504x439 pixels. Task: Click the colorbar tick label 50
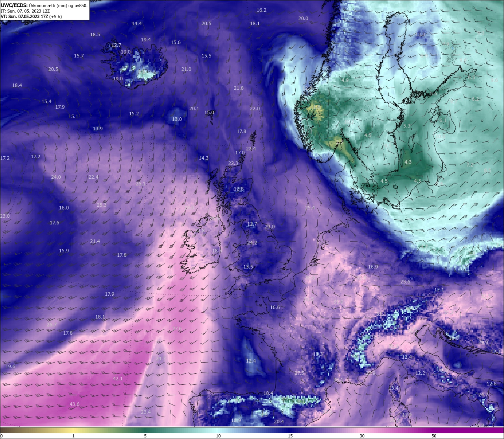(x=434, y=436)
